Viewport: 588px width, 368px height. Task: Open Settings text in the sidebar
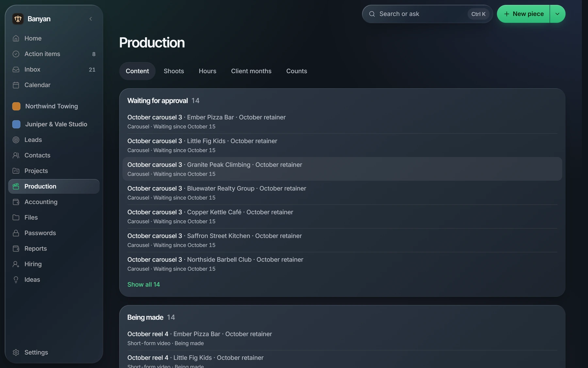(36, 352)
